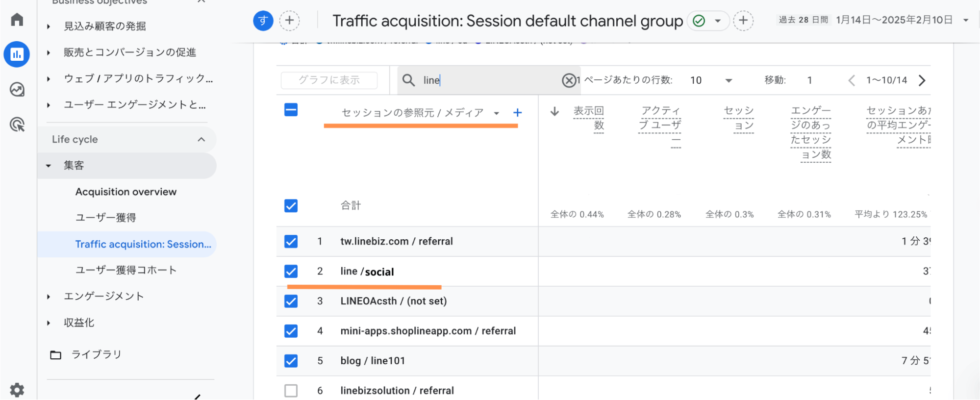Open the Home icon in left rail

[17, 20]
